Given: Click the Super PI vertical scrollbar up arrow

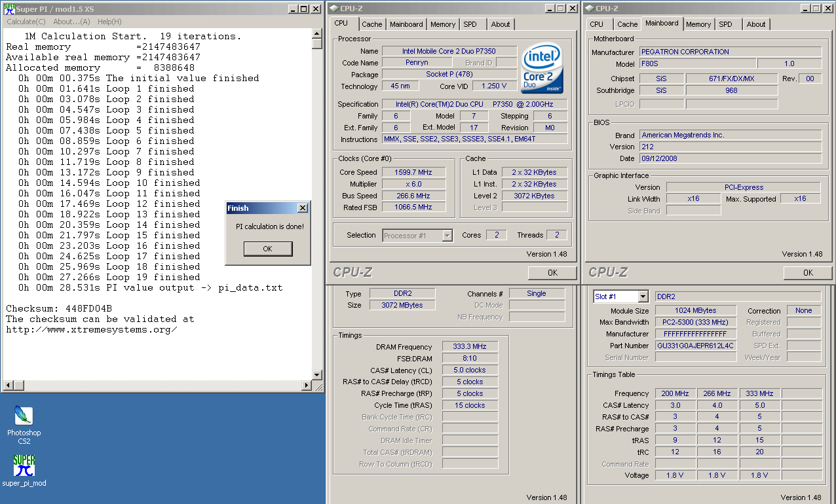Looking at the screenshot, I should [317, 33].
